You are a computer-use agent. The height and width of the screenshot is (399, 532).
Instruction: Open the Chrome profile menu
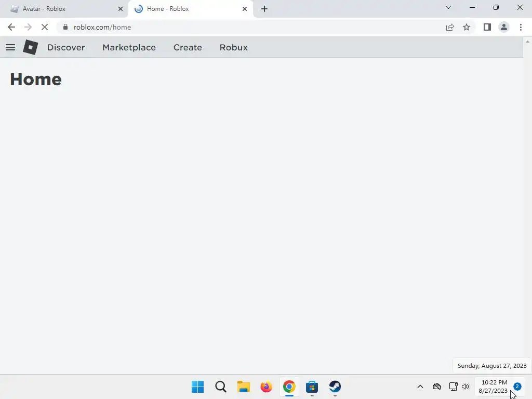[504, 27]
